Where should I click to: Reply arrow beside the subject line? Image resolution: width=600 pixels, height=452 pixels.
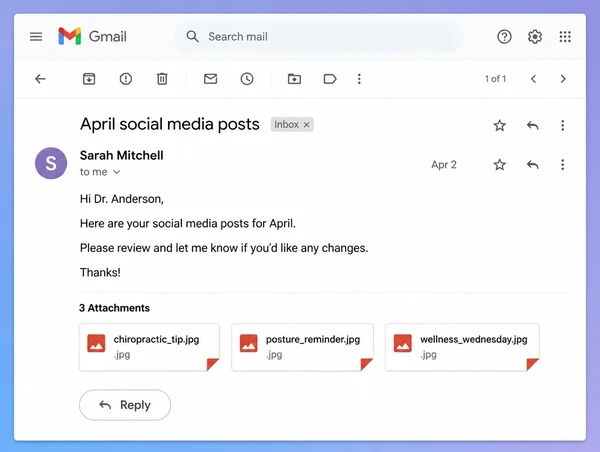532,125
